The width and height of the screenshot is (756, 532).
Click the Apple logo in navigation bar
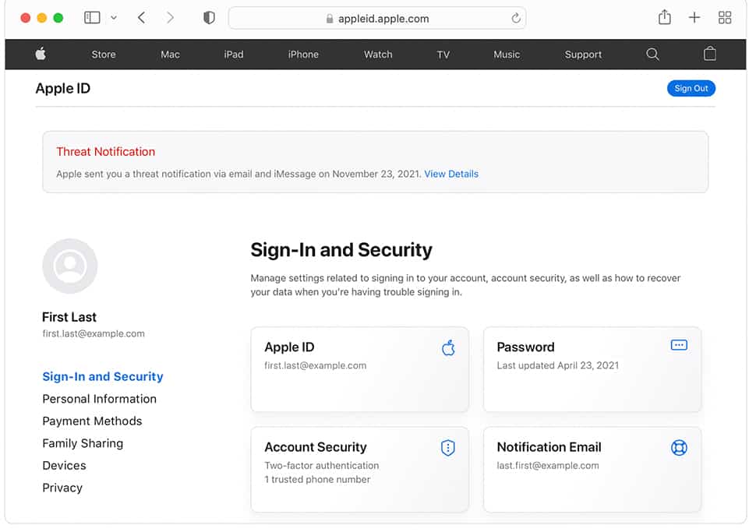41,54
